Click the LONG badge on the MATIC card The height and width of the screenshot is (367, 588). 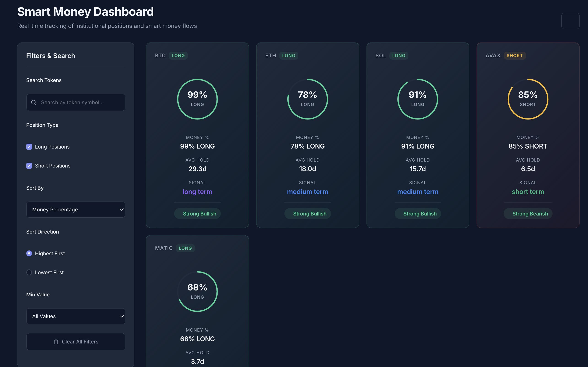pyautogui.click(x=185, y=248)
